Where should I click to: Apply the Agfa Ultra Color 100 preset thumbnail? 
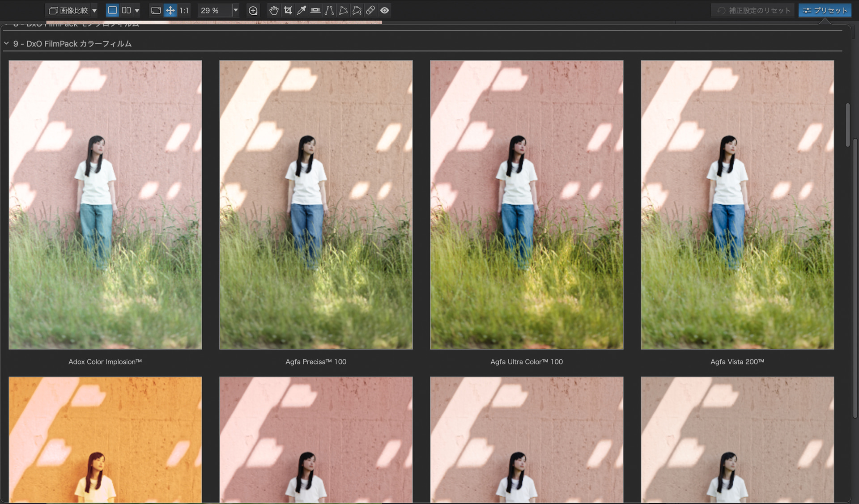pos(527,205)
